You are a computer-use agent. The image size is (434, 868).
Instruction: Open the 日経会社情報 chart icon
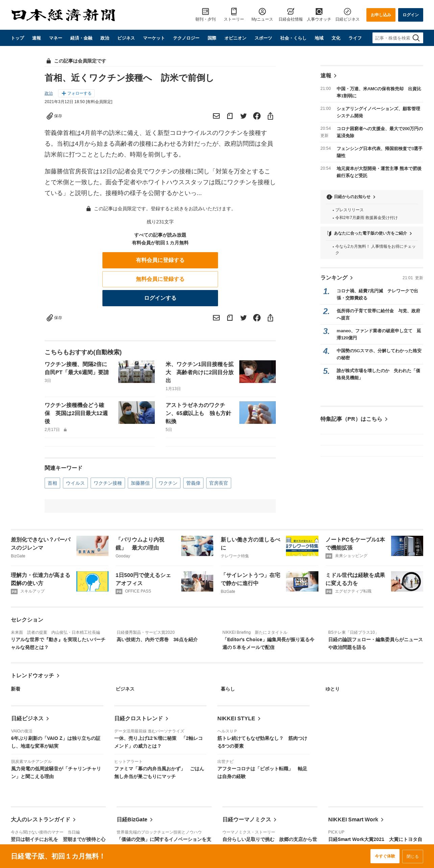pos(291,11)
